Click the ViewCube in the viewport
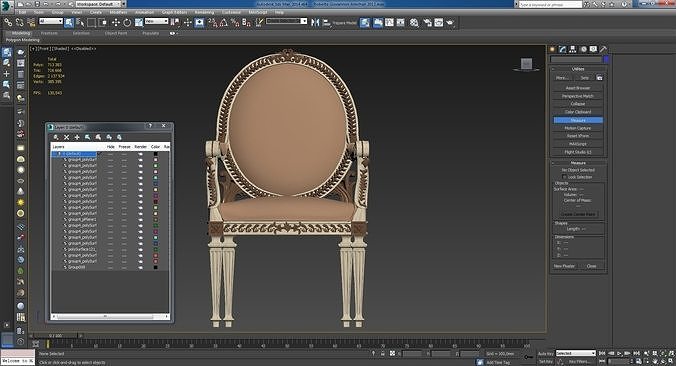The width and height of the screenshot is (676, 366). [526, 65]
